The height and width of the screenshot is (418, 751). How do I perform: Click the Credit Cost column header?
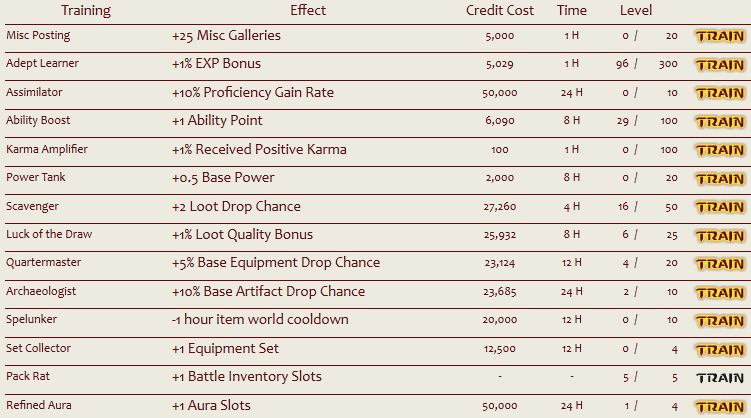click(500, 11)
